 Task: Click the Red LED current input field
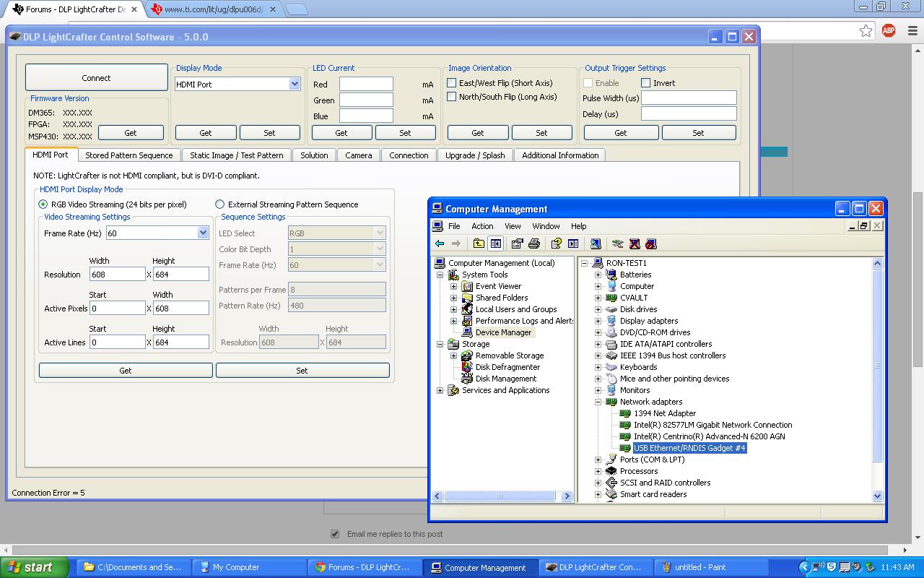(366, 85)
